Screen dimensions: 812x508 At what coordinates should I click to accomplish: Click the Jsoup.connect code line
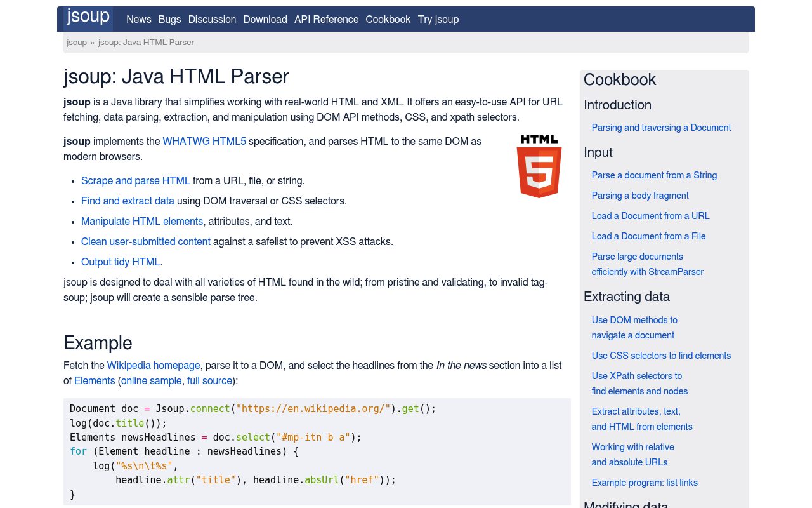click(253, 409)
